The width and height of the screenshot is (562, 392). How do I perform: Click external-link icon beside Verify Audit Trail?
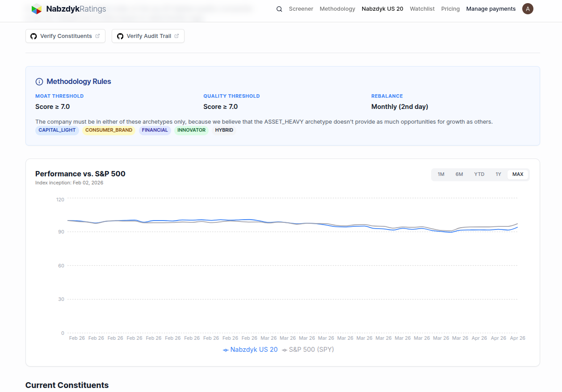pos(177,36)
